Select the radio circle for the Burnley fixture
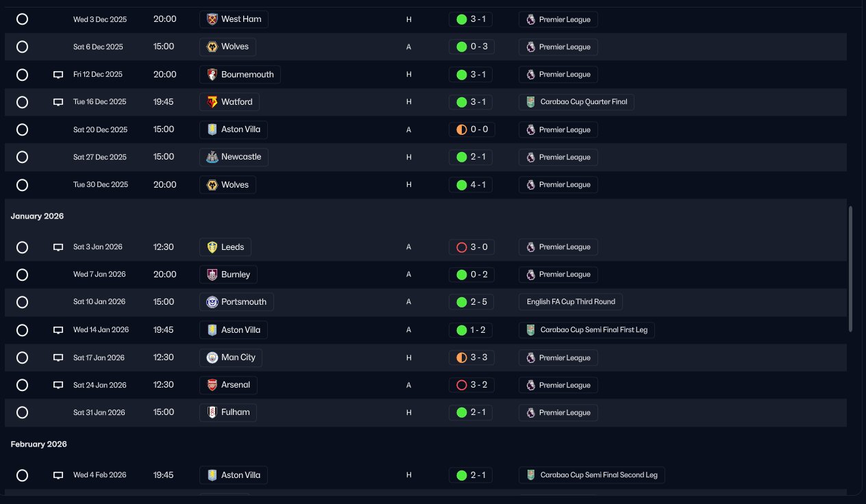 coord(22,275)
